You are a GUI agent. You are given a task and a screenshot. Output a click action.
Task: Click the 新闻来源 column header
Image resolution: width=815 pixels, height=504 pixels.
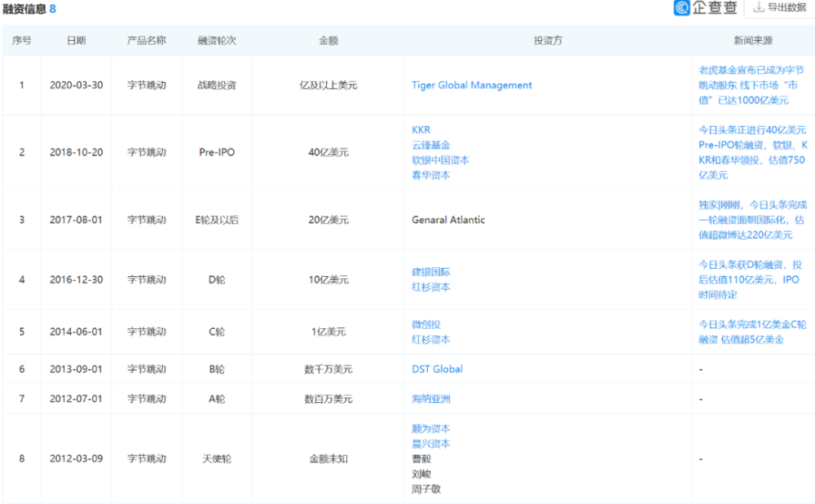click(753, 41)
